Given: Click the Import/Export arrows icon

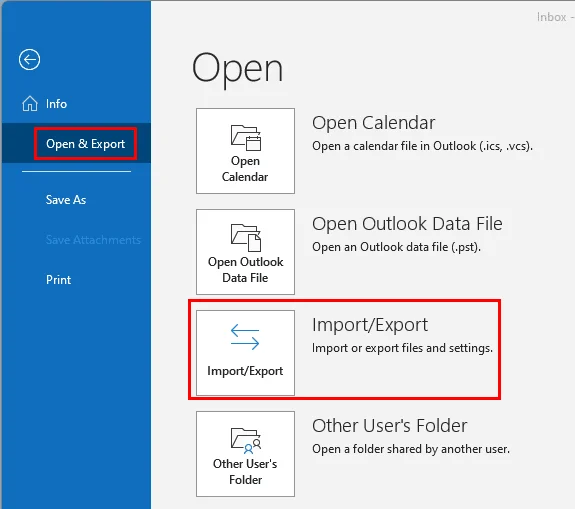Looking at the screenshot, I should (x=245, y=337).
